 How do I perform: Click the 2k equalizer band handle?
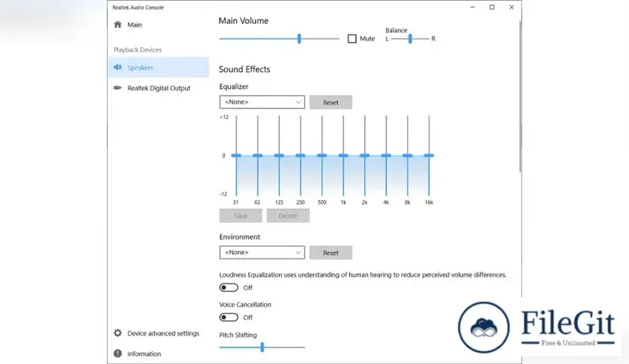[x=365, y=156]
